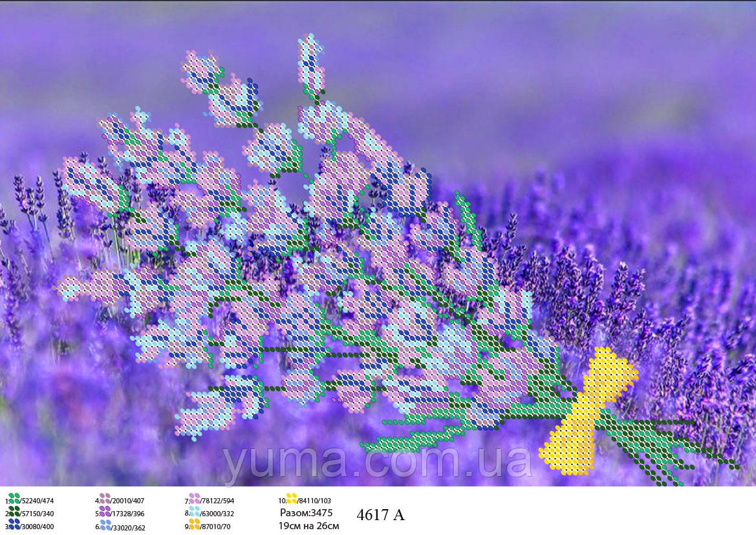Screen dimensions: 756x535
Task: Select the pink-lilac bead swatch number 7
Action: pyautogui.click(x=194, y=499)
